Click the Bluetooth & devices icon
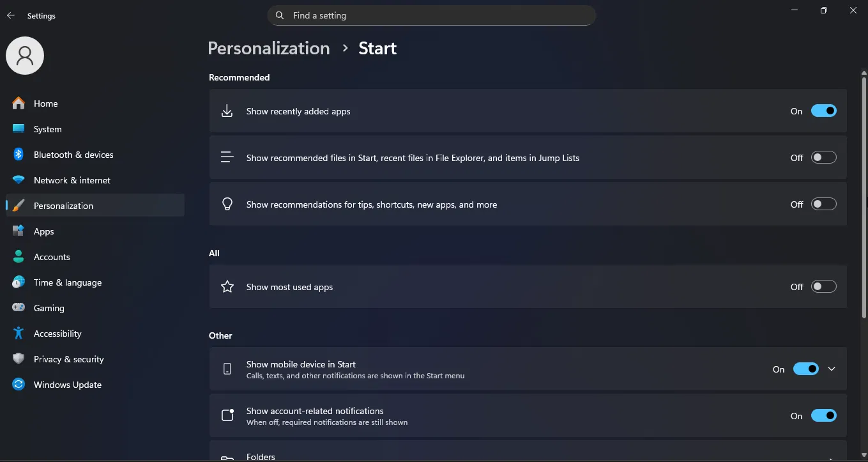The width and height of the screenshot is (868, 462). (19, 154)
